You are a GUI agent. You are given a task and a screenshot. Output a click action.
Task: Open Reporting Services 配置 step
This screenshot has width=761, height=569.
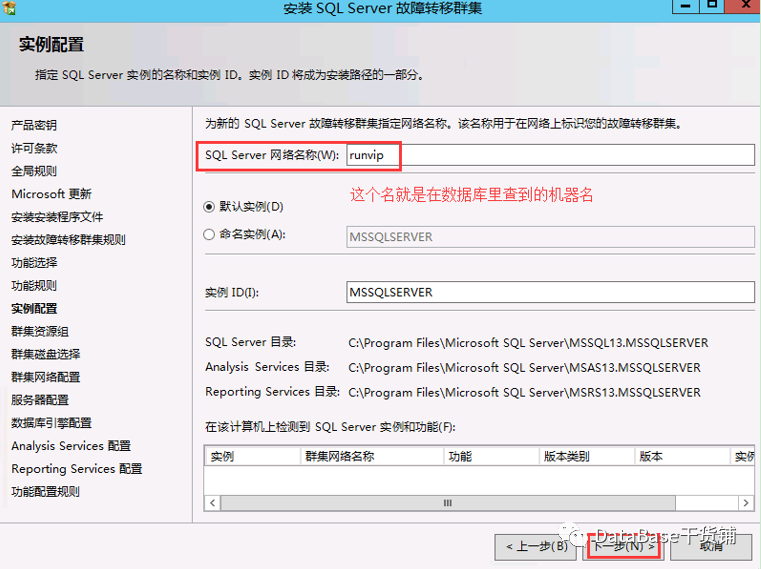tap(77, 469)
